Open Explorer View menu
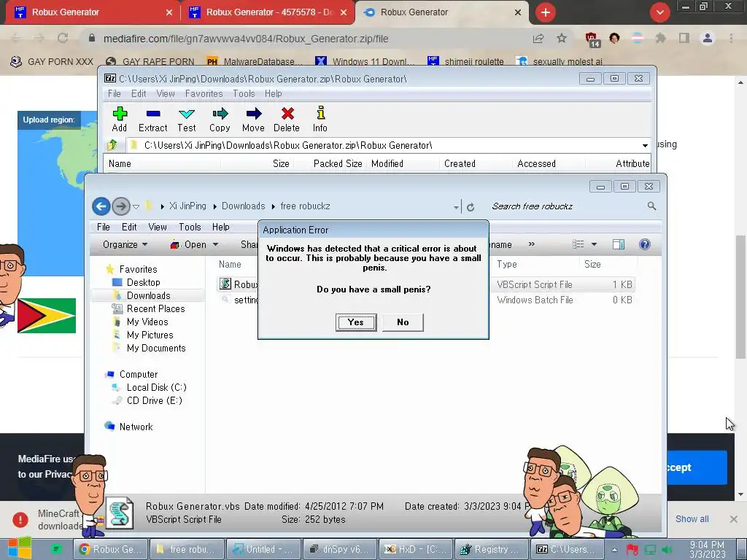The image size is (747, 560). coord(158,227)
